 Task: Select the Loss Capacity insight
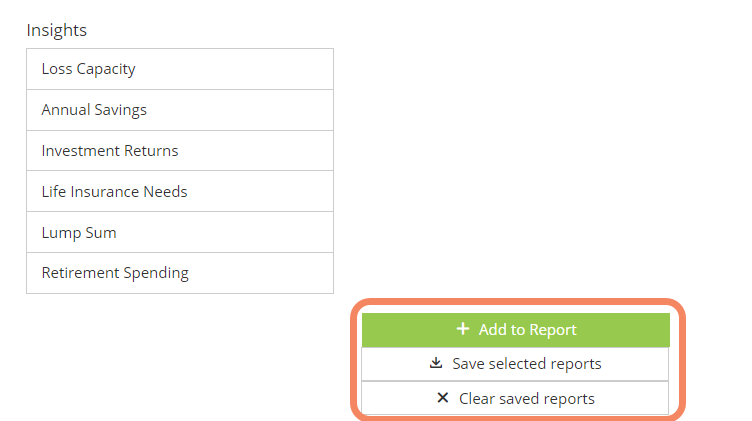[180, 69]
